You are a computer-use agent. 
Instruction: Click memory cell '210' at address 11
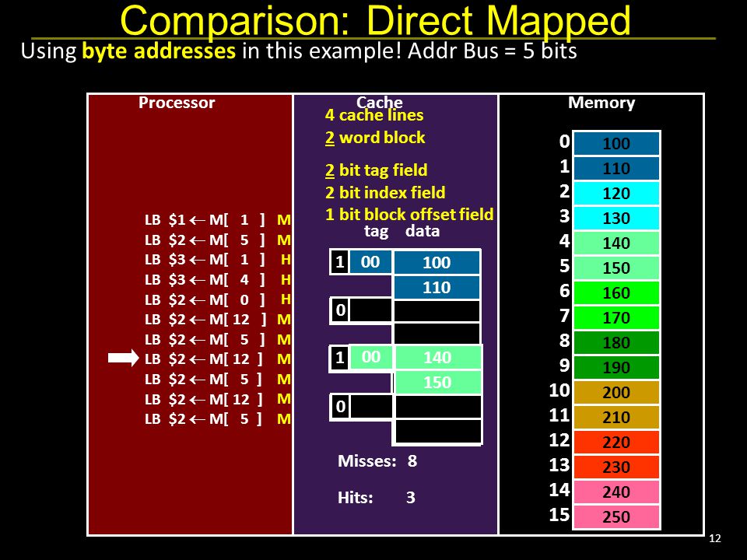(616, 417)
